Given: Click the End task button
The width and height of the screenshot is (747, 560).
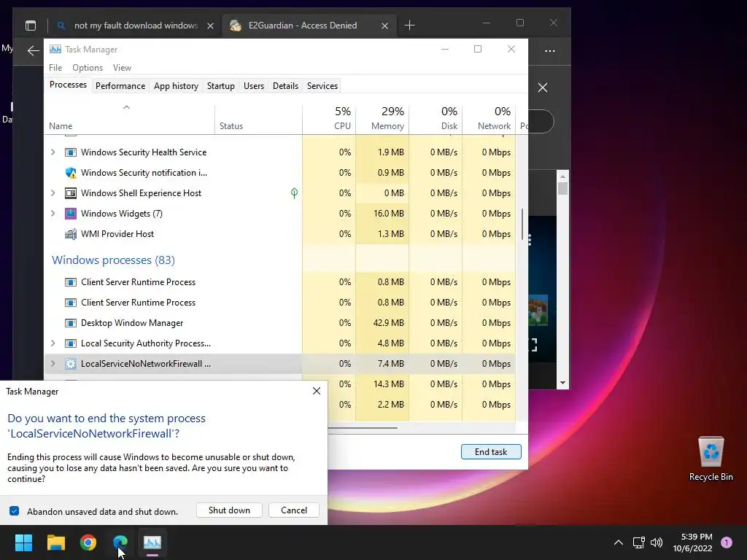Looking at the screenshot, I should (491, 452).
